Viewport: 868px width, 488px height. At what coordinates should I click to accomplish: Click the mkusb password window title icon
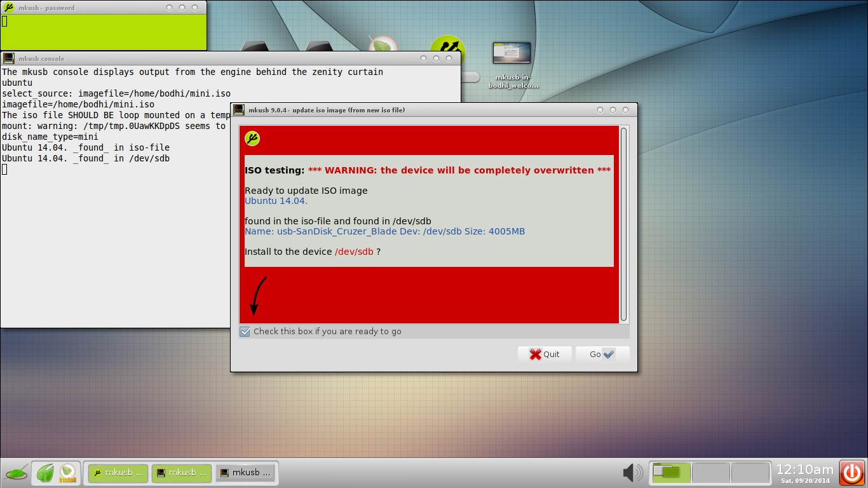point(9,8)
